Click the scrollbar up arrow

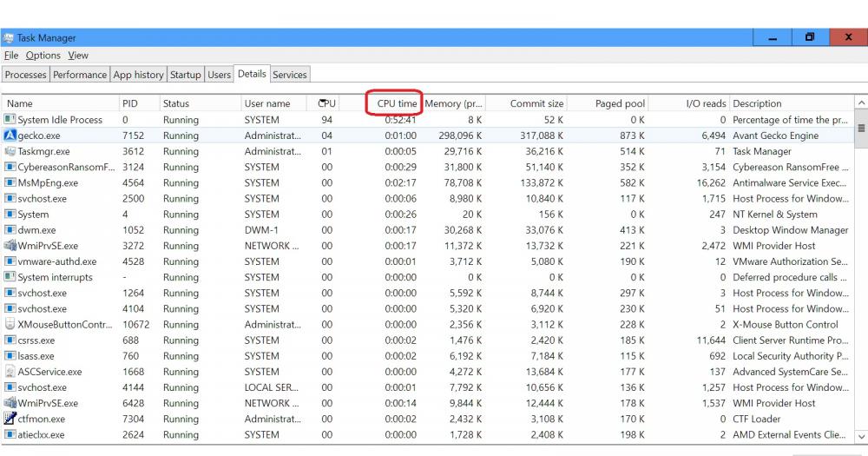click(x=861, y=103)
